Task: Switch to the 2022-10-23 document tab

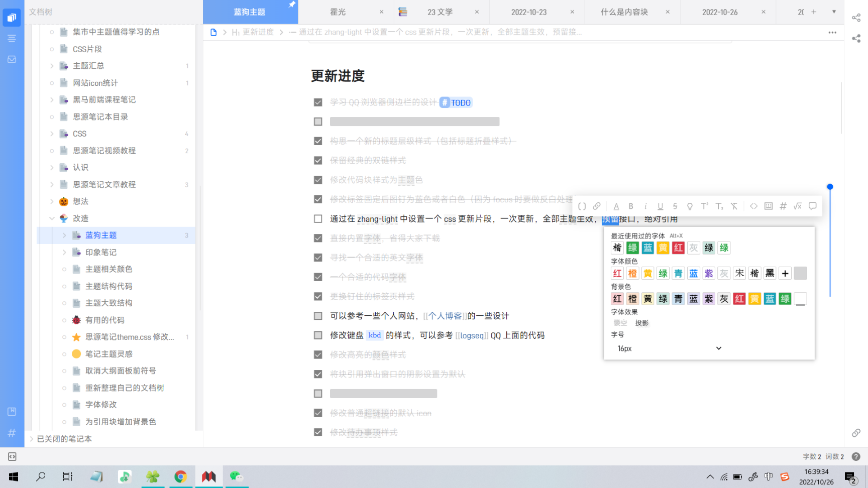Action: [529, 12]
